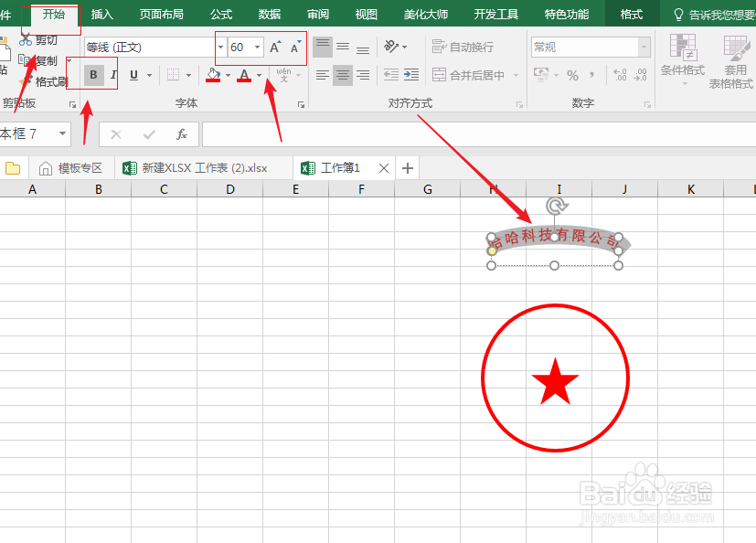Click the increase font size icon
This screenshot has width=756, height=543.
click(275, 47)
